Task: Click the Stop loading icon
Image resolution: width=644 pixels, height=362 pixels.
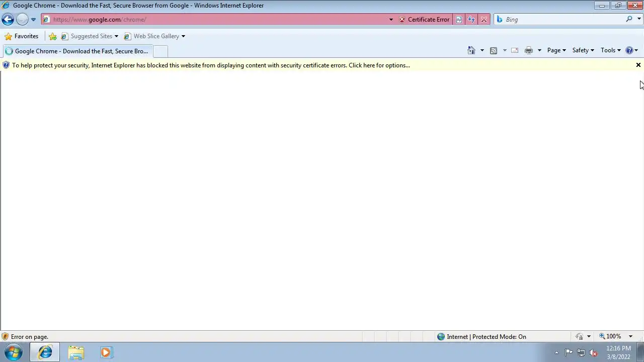Action: tap(484, 20)
